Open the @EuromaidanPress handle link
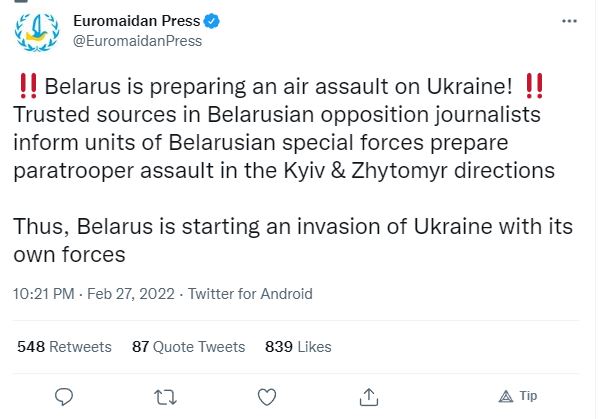The height and width of the screenshot is (419, 609). pos(137,41)
